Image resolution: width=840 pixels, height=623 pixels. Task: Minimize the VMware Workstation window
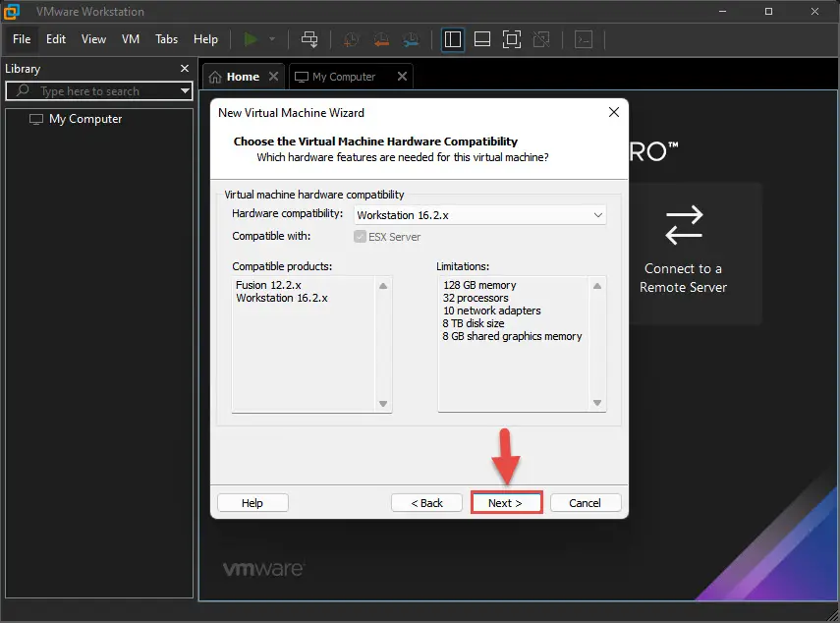[723, 11]
